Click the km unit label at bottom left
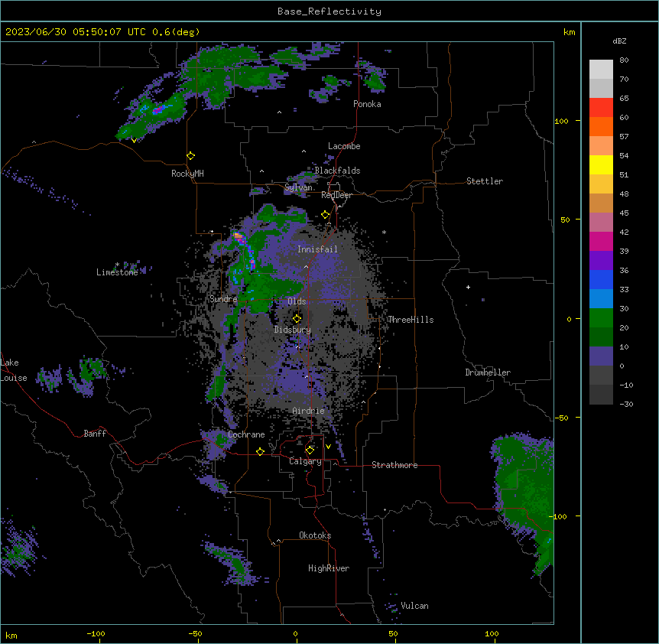Image resolution: width=659 pixels, height=644 pixels. point(11,635)
